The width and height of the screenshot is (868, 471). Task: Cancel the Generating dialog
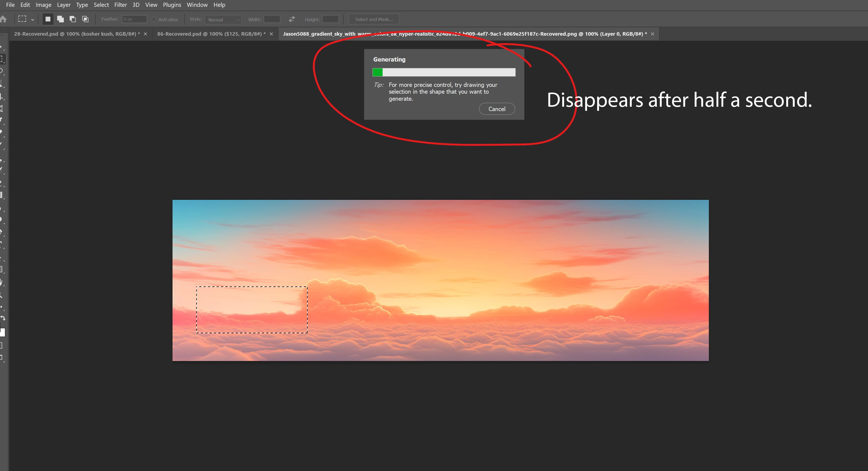497,109
